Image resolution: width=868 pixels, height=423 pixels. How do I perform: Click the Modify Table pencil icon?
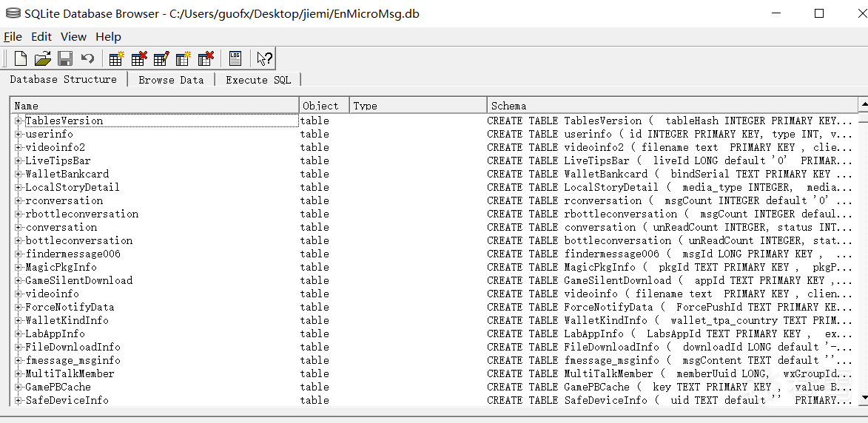click(x=161, y=58)
